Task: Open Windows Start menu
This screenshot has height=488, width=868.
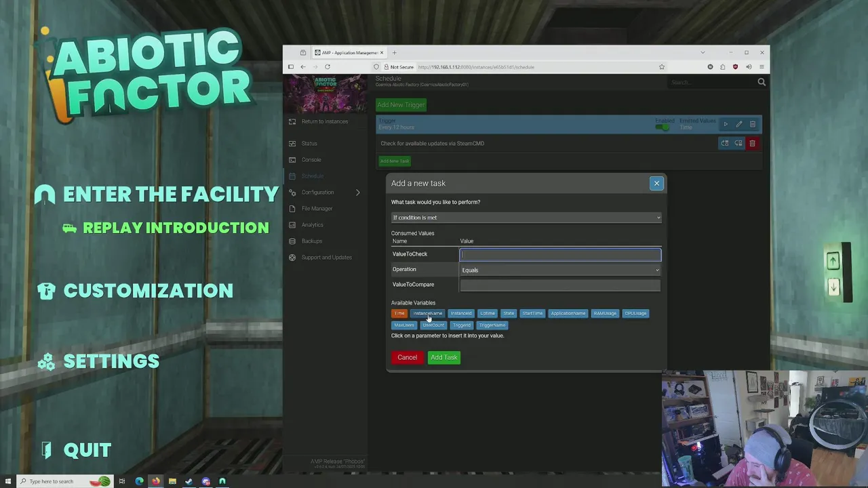Action: [x=7, y=481]
